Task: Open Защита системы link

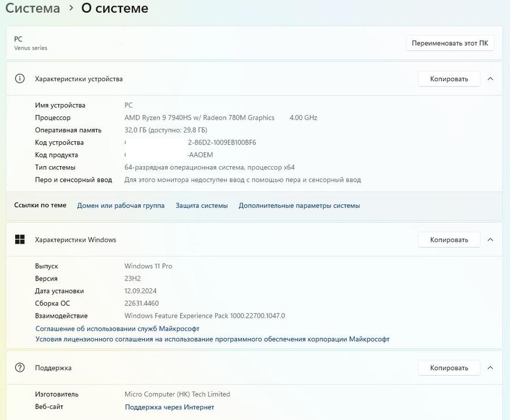Action: pos(201,205)
